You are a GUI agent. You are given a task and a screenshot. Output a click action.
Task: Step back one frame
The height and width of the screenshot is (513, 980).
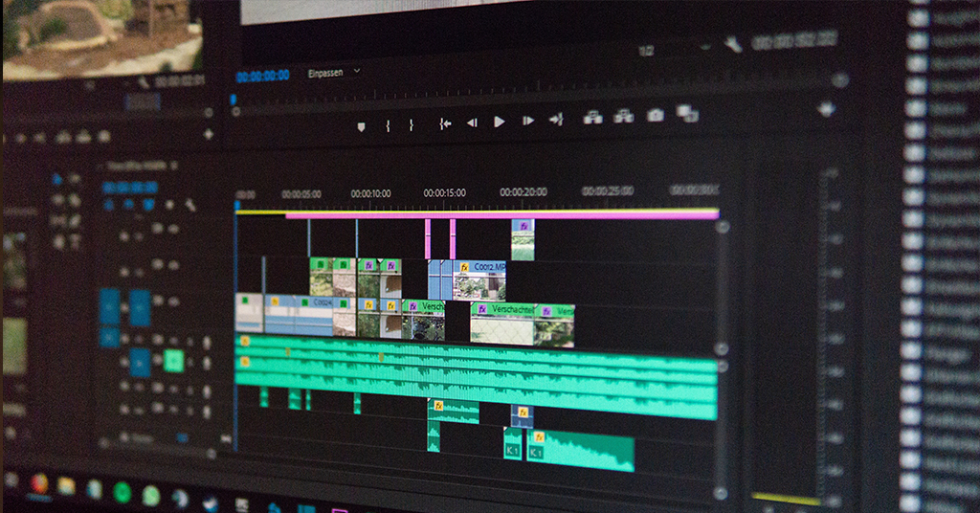472,123
